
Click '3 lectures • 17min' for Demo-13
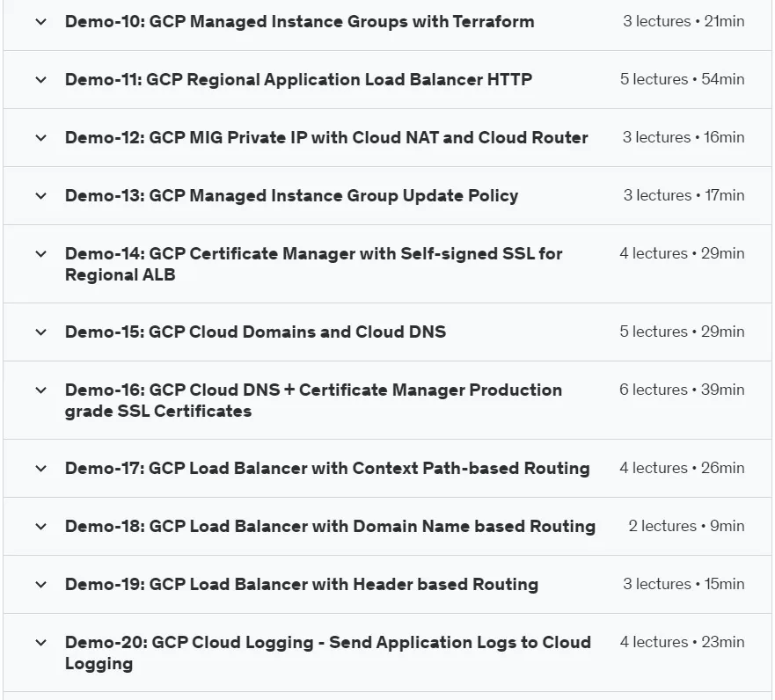[x=684, y=195]
